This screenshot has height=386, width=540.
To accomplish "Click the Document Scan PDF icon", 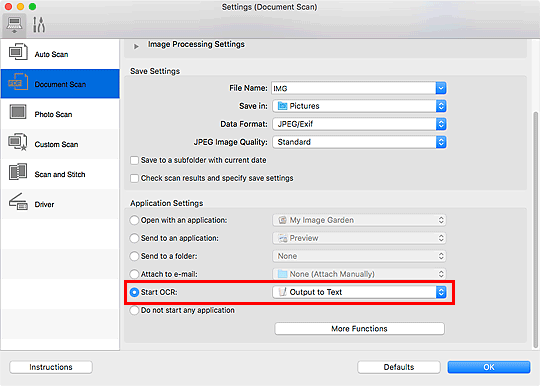I will point(18,82).
